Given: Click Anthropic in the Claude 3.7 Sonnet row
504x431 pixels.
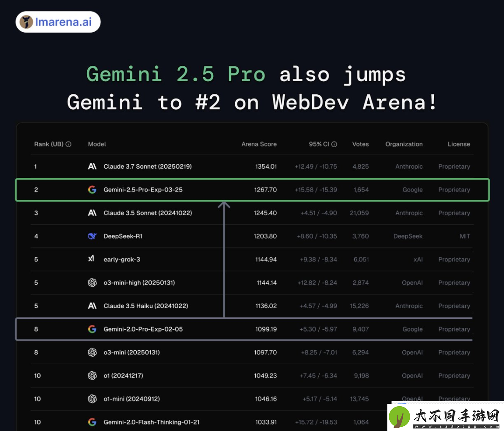Looking at the screenshot, I should pyautogui.click(x=409, y=166).
